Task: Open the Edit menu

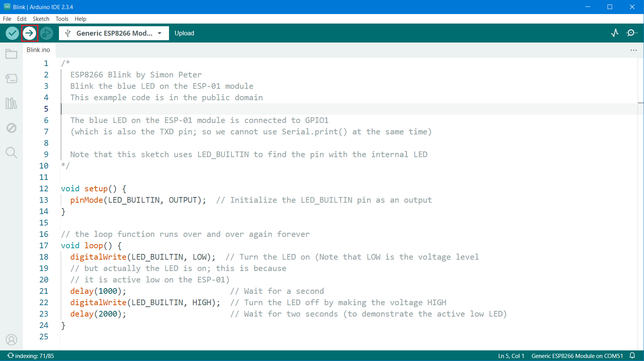Action: (x=22, y=19)
